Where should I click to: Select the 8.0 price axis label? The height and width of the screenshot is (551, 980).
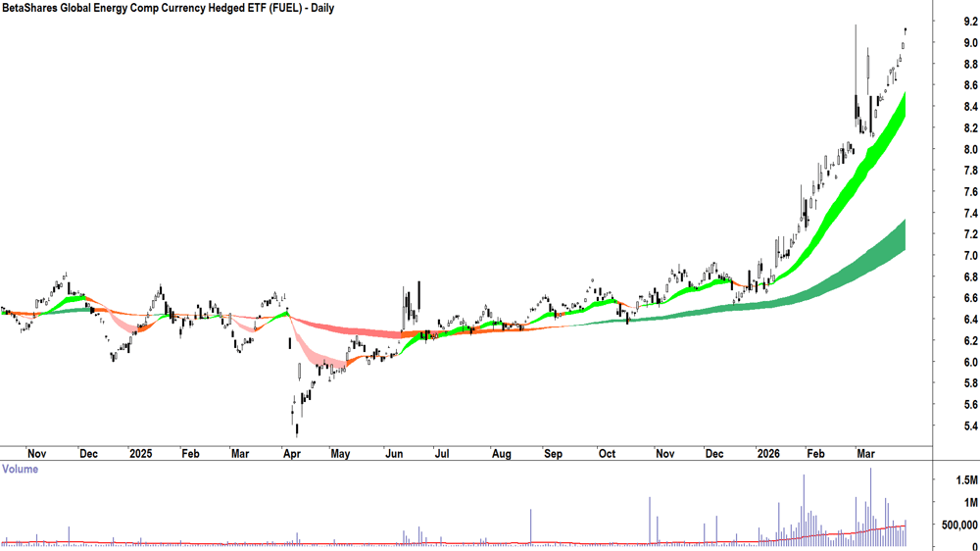970,149
